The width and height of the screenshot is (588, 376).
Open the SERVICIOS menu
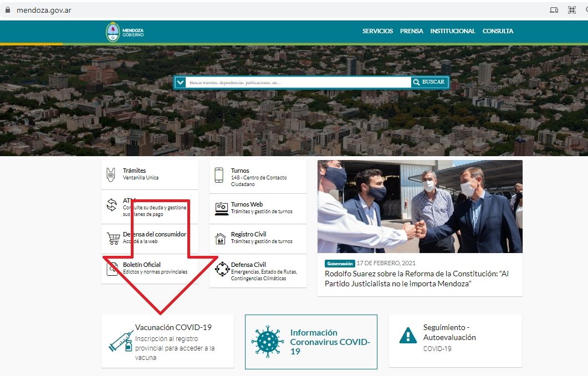click(x=377, y=32)
